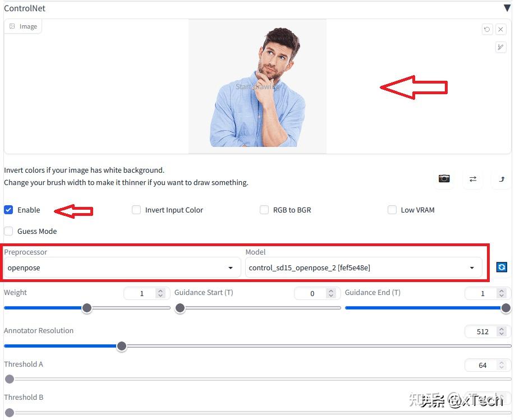Viewport: 515px width, 420px height.
Task: Disable the Enable checkbox
Action: (x=8, y=210)
